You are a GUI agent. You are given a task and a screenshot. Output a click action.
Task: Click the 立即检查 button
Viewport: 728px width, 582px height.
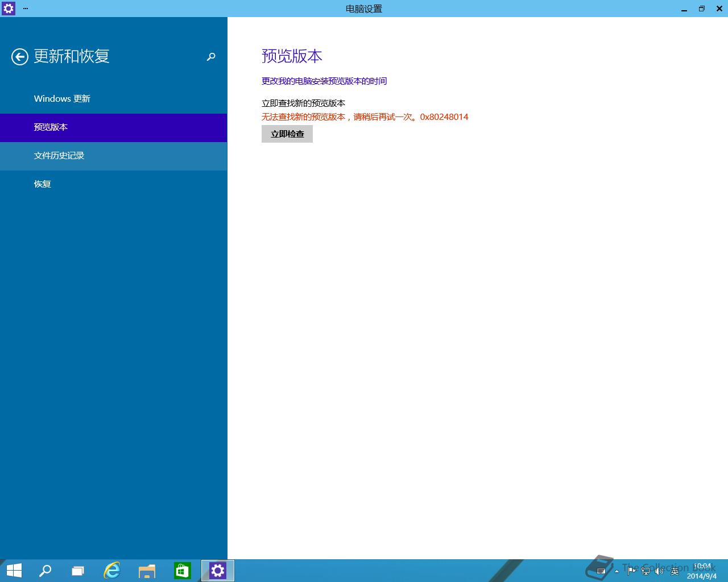coord(287,134)
